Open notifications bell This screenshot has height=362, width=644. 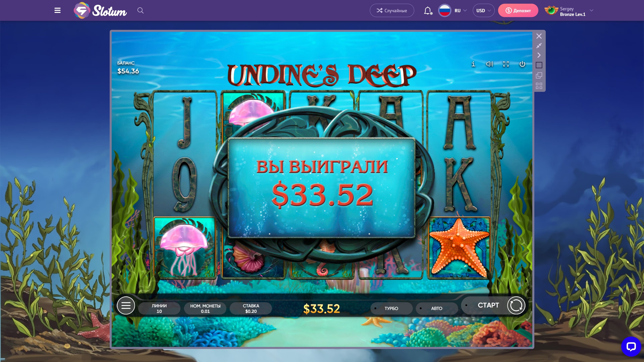(427, 11)
